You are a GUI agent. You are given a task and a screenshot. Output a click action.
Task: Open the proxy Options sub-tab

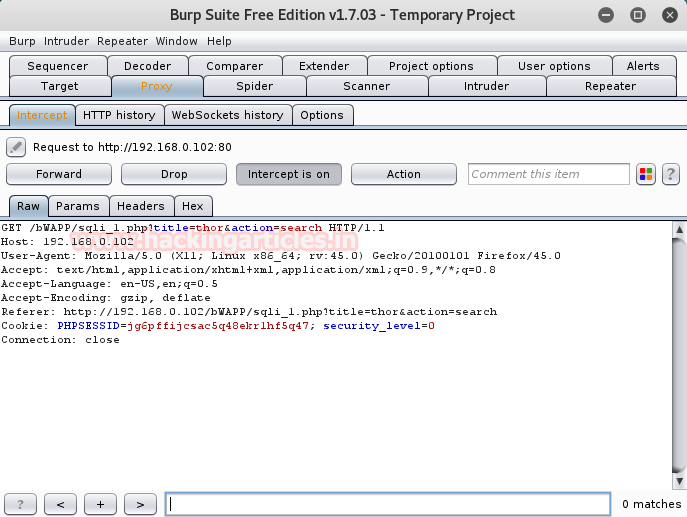point(322,115)
